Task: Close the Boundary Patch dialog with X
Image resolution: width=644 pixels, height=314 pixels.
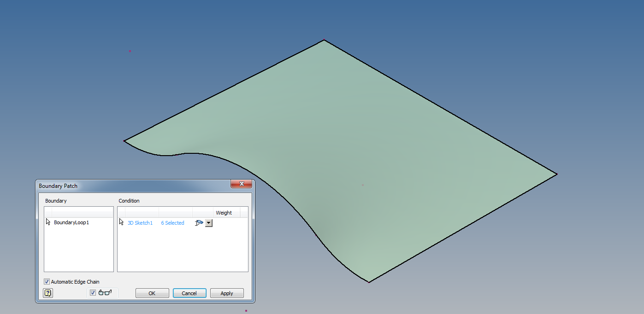Action: 242,183
